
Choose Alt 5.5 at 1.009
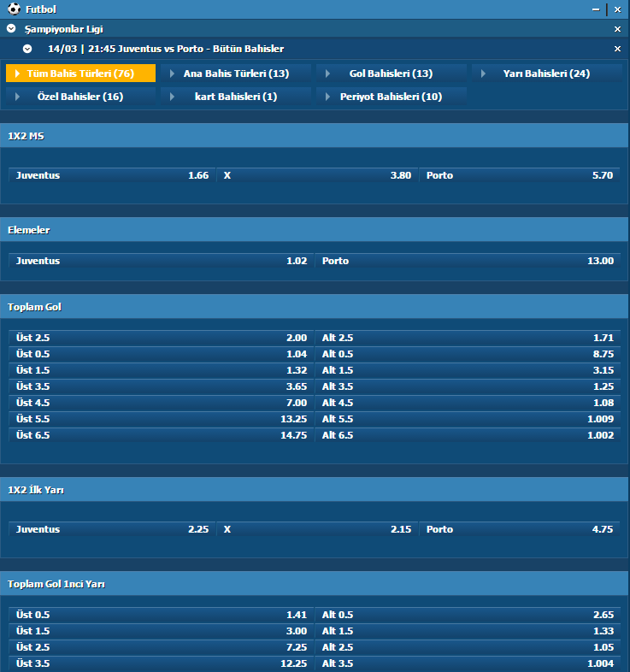point(468,419)
